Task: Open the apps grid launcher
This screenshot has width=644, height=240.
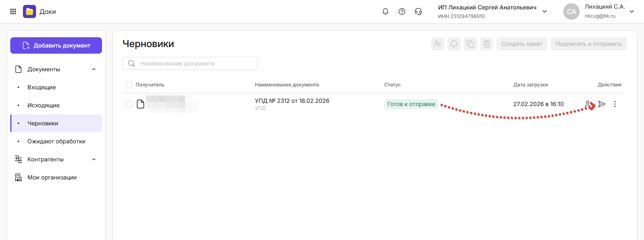Action: (13, 11)
